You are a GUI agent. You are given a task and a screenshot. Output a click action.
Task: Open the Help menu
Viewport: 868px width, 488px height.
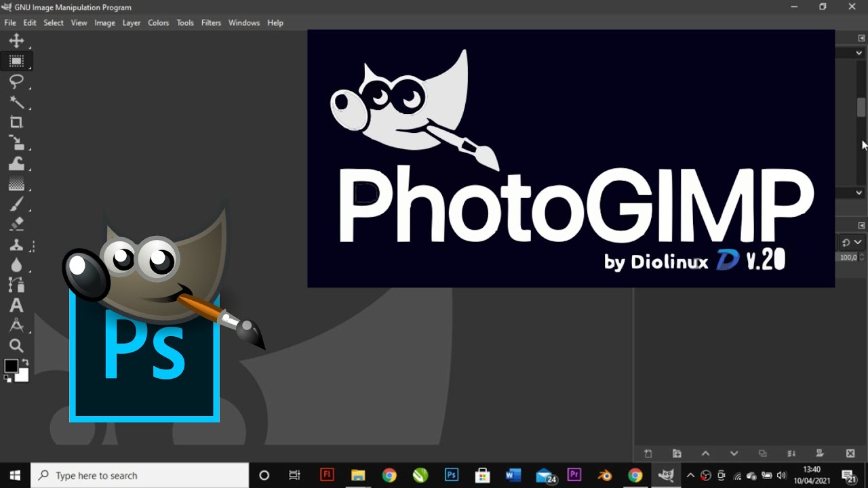click(275, 22)
